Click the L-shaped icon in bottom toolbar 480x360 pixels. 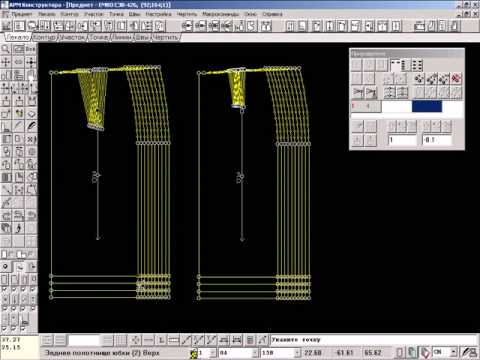pyautogui.click(x=161, y=340)
